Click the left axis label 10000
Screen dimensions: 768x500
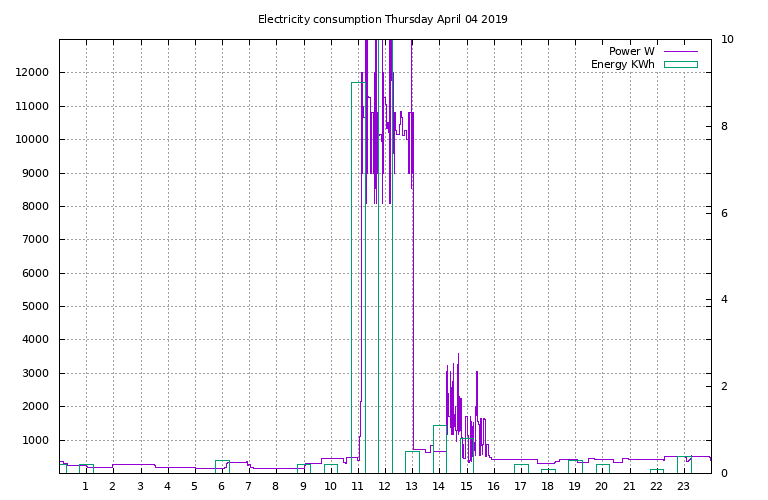[32, 140]
